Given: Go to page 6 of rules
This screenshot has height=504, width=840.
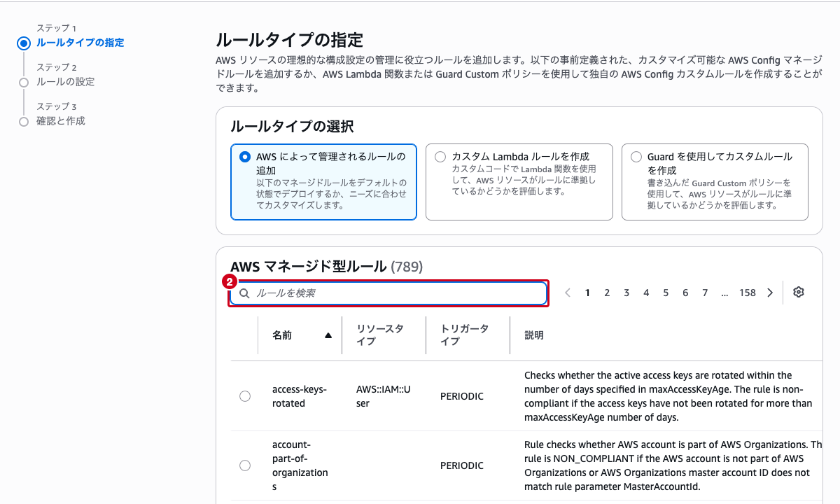Looking at the screenshot, I should pyautogui.click(x=685, y=293).
